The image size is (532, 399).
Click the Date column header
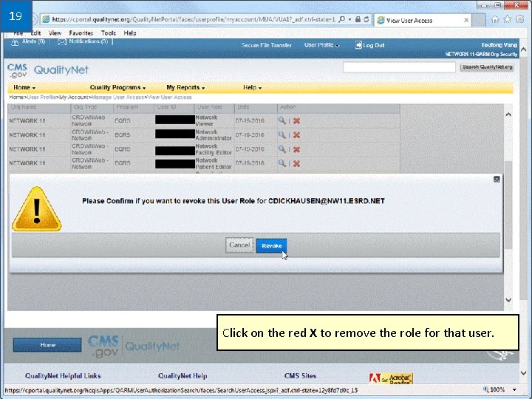243,107
